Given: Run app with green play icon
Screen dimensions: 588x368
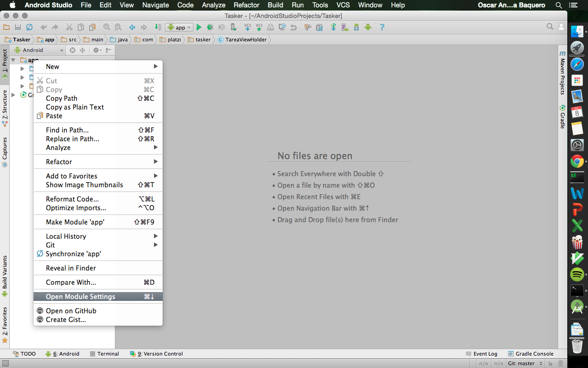Looking at the screenshot, I should 199,27.
